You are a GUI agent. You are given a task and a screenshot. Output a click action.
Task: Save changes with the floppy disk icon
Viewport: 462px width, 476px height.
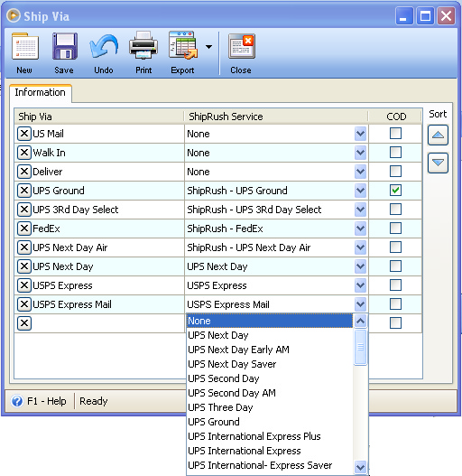(64, 46)
